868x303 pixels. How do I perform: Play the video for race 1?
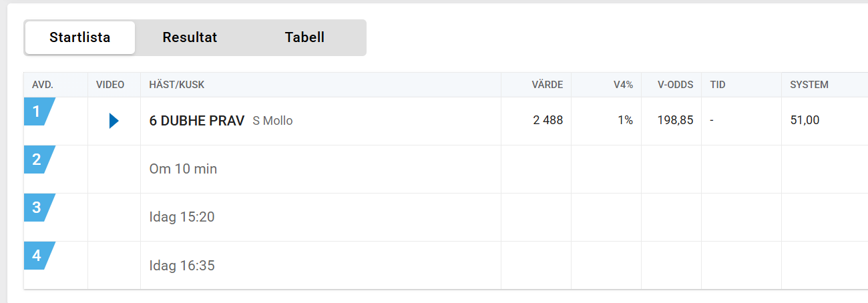(114, 121)
